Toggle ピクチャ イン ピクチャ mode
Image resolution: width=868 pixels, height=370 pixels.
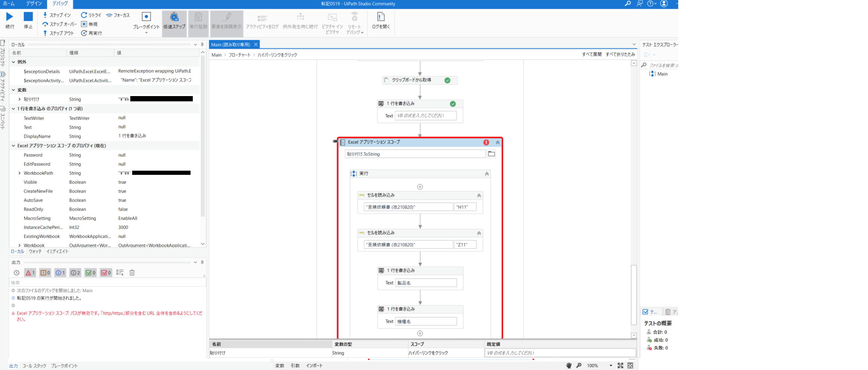[x=333, y=23]
